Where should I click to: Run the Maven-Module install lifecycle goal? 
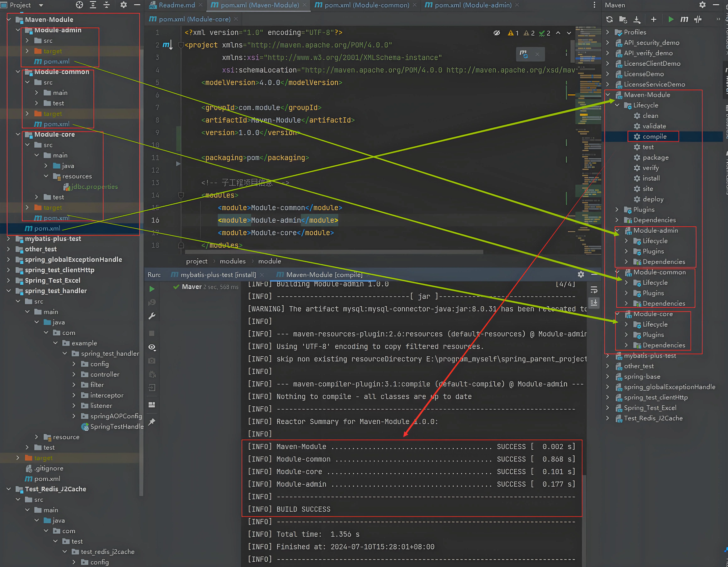click(651, 178)
